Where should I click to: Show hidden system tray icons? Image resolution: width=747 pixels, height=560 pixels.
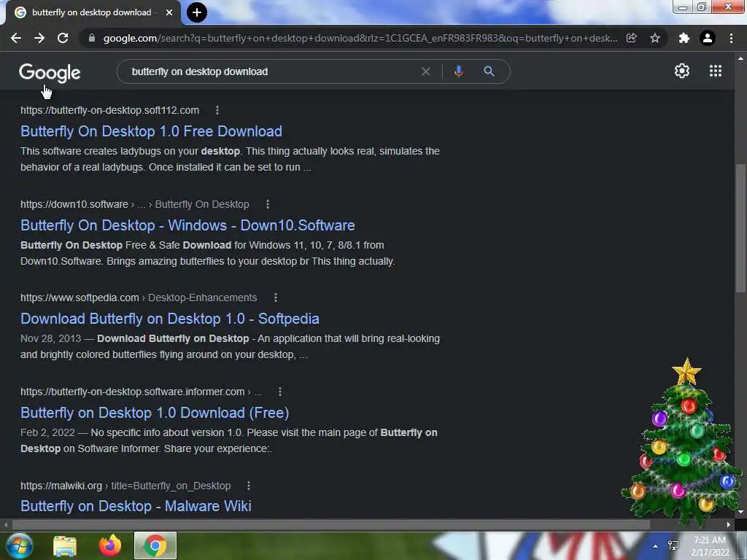pyautogui.click(x=656, y=546)
